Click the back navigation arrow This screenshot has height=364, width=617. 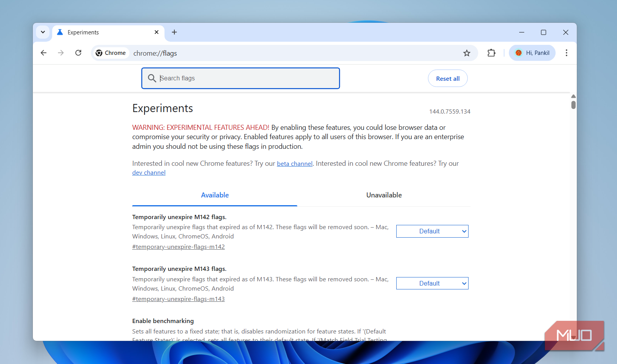pyautogui.click(x=44, y=53)
